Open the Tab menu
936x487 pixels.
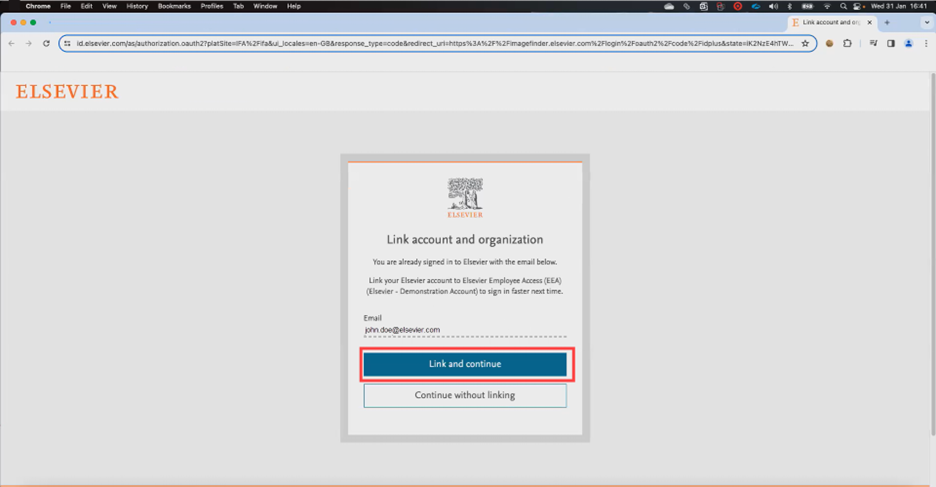(238, 6)
